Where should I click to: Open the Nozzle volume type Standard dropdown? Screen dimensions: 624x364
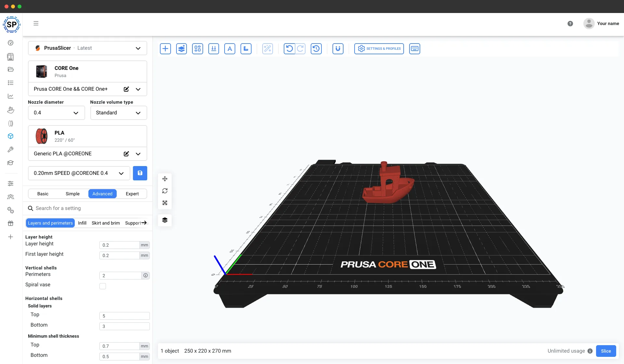pos(119,113)
